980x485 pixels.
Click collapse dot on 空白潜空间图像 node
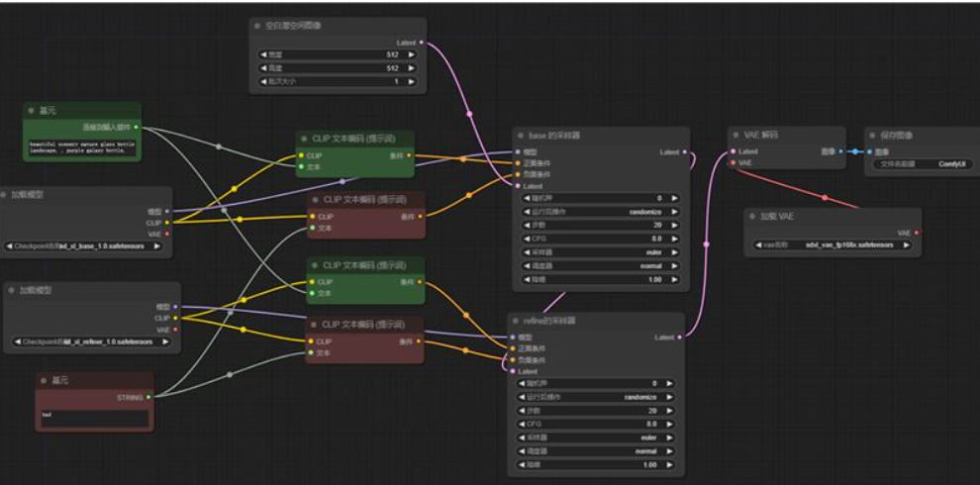[258, 27]
